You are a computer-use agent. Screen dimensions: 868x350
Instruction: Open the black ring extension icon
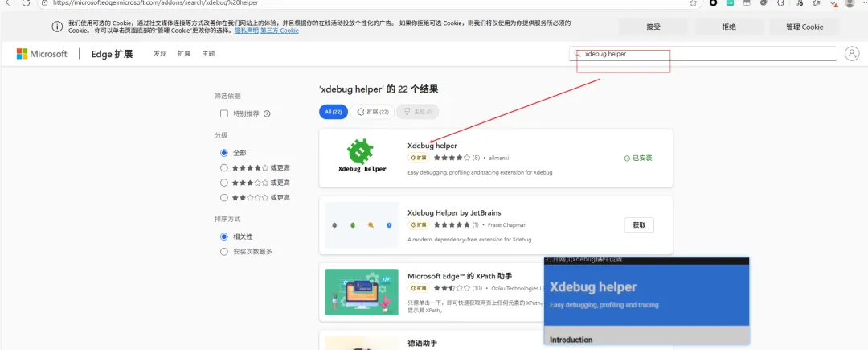coord(713,2)
